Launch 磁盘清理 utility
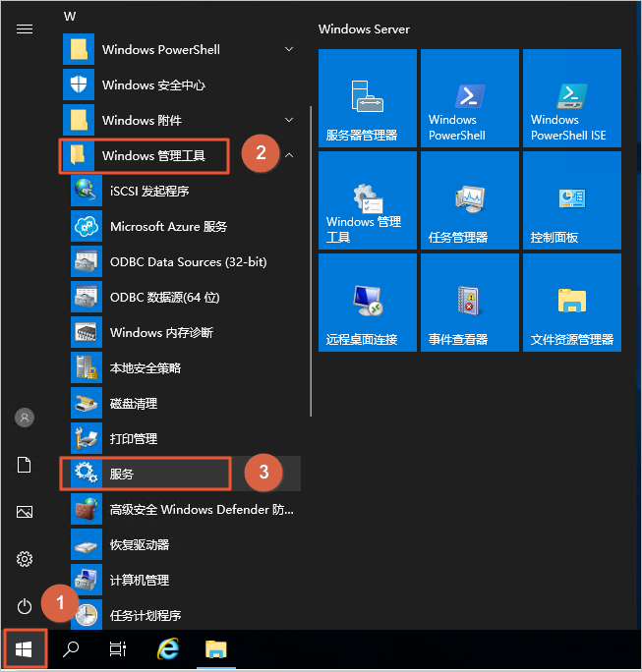The width and height of the screenshot is (642, 672). click(x=133, y=403)
